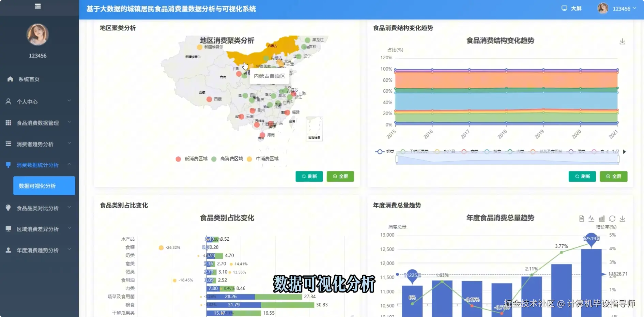Image resolution: width=644 pixels, height=317 pixels.
Task: Download the 年度食品消费总量趋势 chart image
Action: 622,219
